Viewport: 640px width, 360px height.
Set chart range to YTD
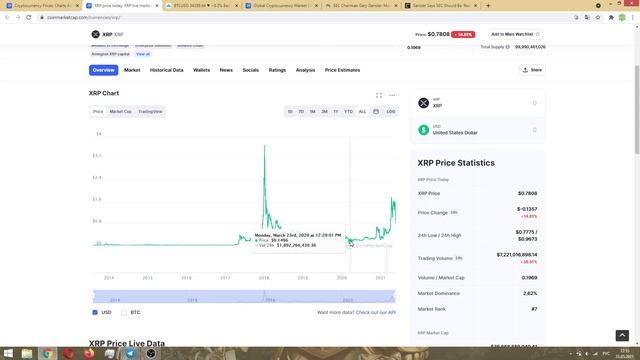(348, 111)
